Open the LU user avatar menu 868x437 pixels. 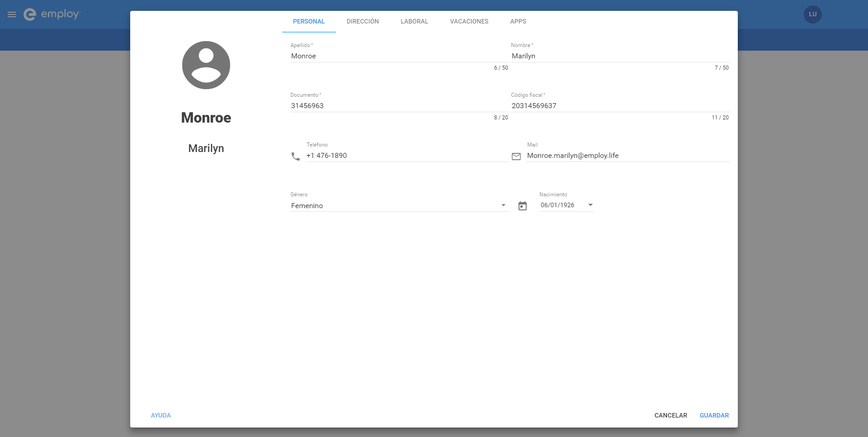(812, 14)
